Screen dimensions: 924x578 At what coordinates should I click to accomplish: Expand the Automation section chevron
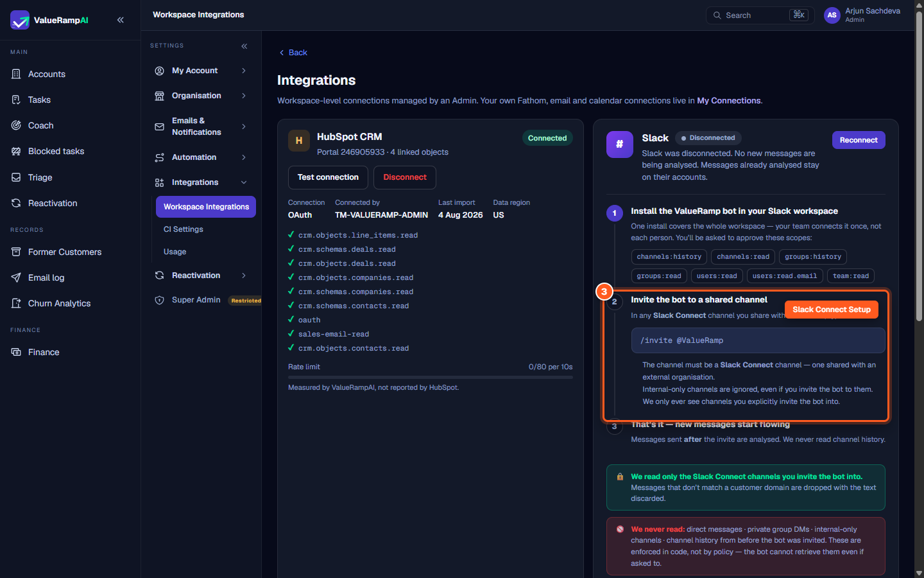tap(244, 157)
